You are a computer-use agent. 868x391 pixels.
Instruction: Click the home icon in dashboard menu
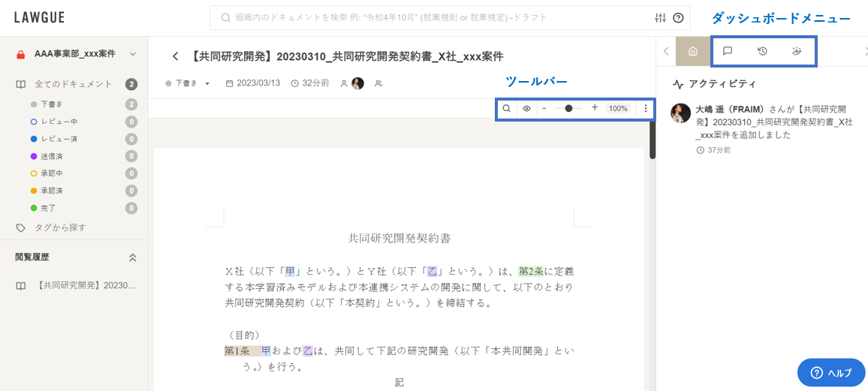click(692, 52)
